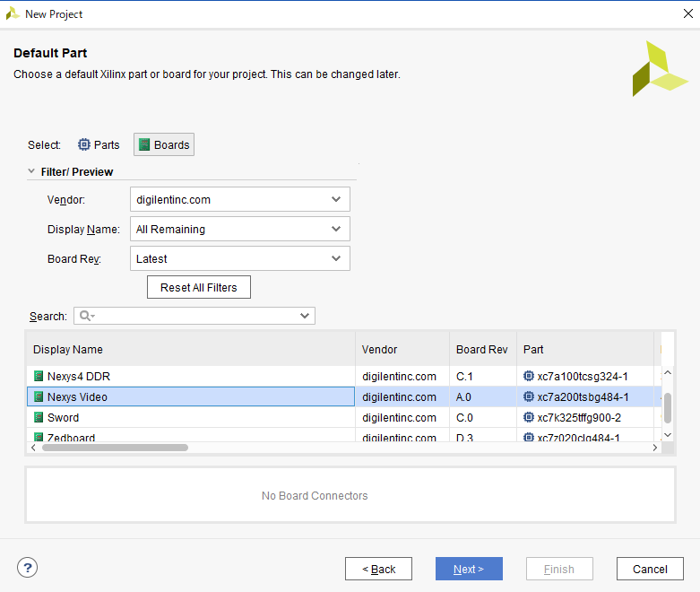This screenshot has width=700, height=592.
Task: Click the Nexys4 DDR board icon
Action: (39, 376)
